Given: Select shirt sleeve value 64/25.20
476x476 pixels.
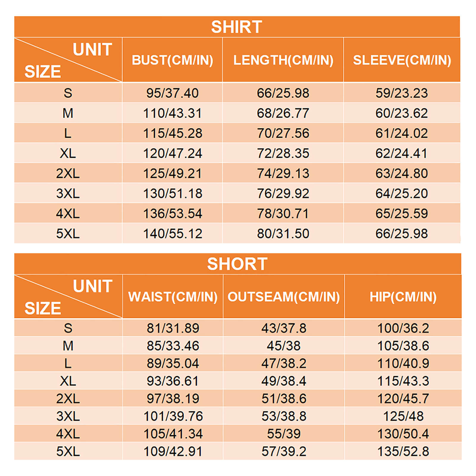Looking at the screenshot, I should coord(401,193).
